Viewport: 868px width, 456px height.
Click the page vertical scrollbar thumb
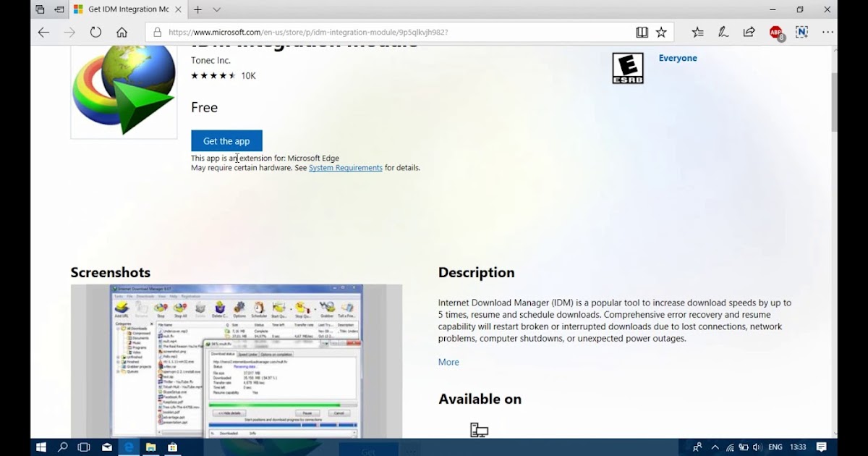[834, 101]
